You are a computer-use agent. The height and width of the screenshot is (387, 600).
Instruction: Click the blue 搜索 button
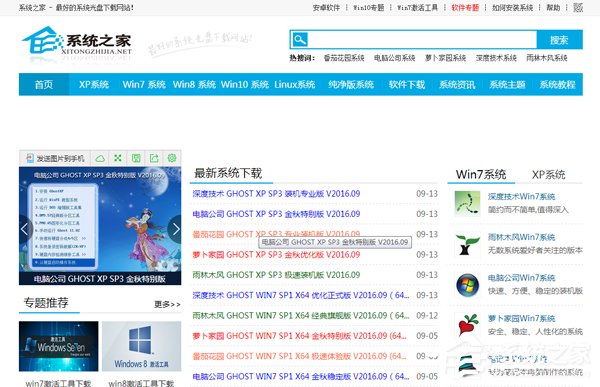(x=559, y=40)
